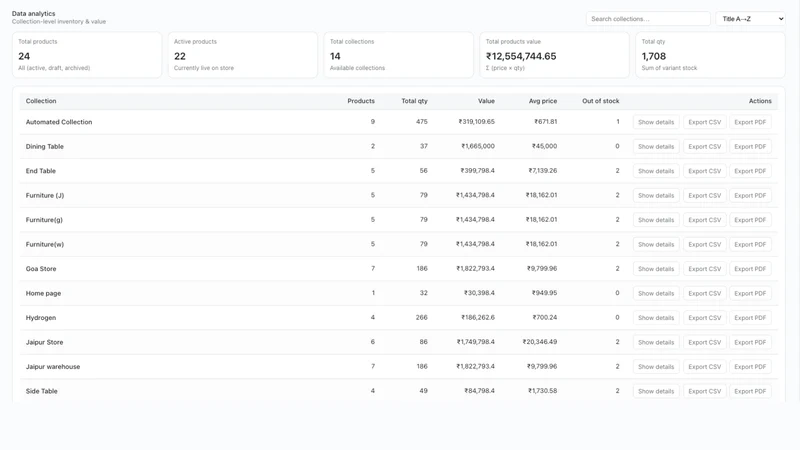Image resolution: width=800 pixels, height=450 pixels.
Task: Export PDF for Jaipur warehouse
Action: coord(750,367)
